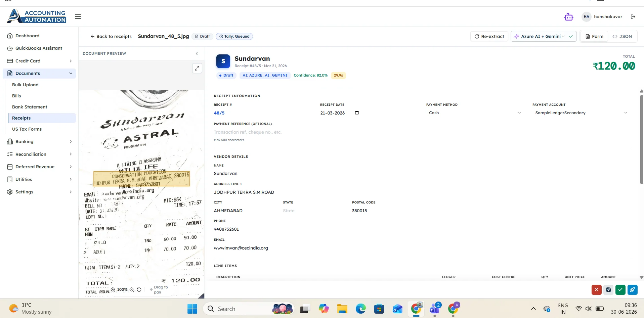Open Microsoft Store from taskbar

(x=379, y=309)
